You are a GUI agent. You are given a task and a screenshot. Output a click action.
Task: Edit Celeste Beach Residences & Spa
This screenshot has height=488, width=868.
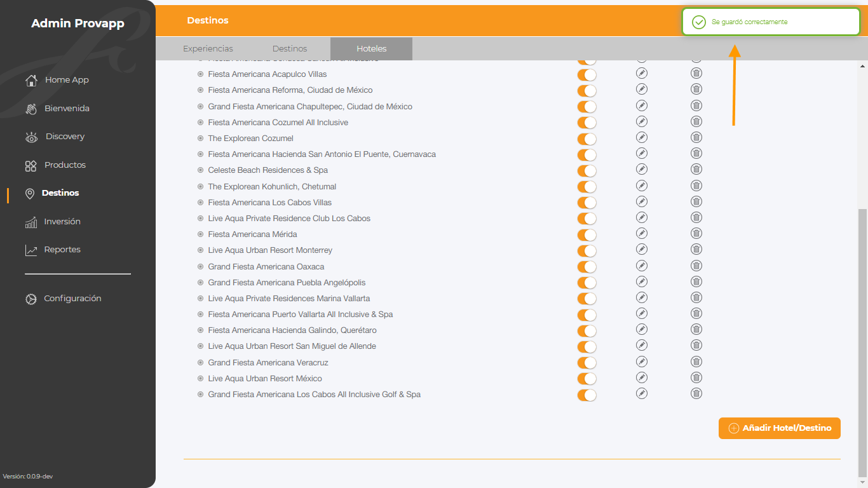click(x=642, y=169)
